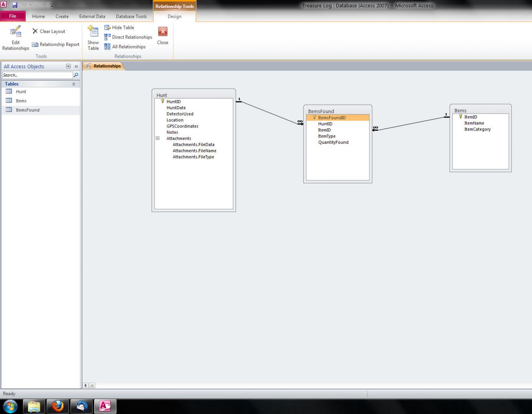
Task: Select Hunt table in navigation pane
Action: coord(40,91)
